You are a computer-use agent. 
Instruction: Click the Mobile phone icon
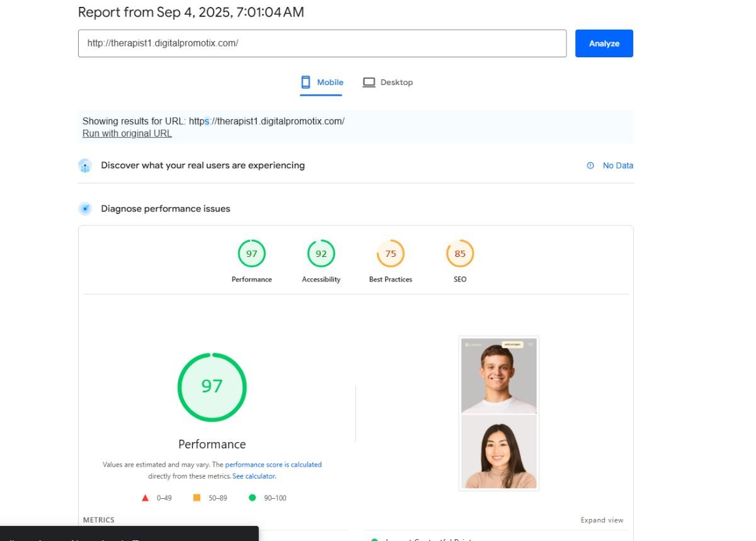(x=306, y=83)
